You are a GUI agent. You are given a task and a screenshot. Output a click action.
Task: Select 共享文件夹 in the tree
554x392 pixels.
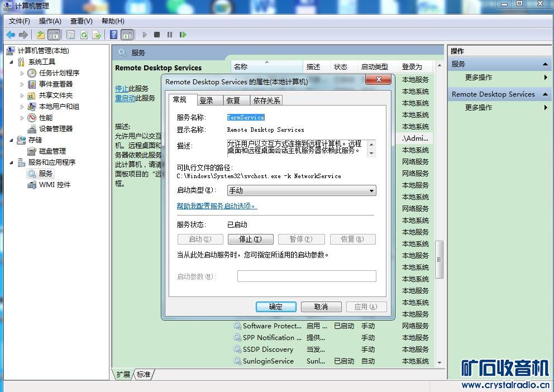(x=56, y=95)
